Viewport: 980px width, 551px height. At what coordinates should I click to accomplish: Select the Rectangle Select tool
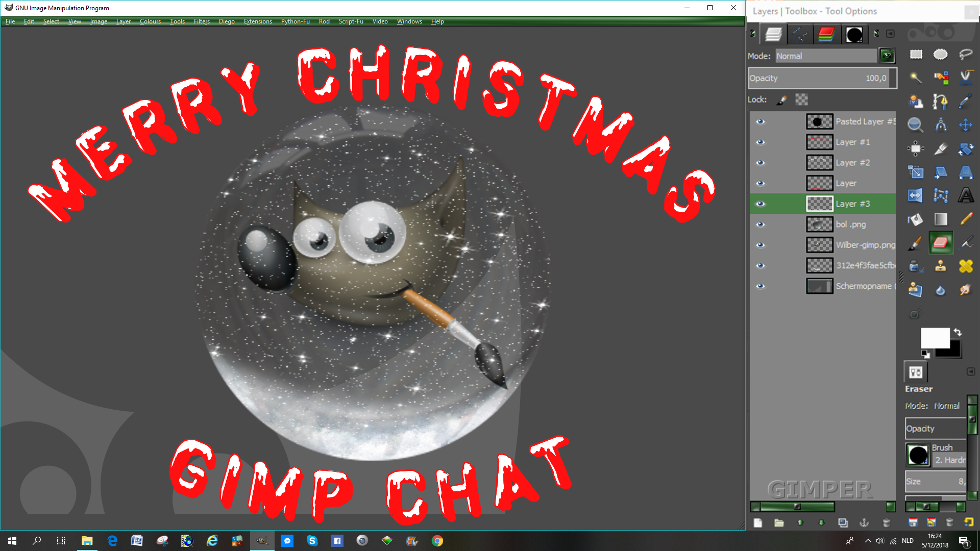click(x=916, y=55)
